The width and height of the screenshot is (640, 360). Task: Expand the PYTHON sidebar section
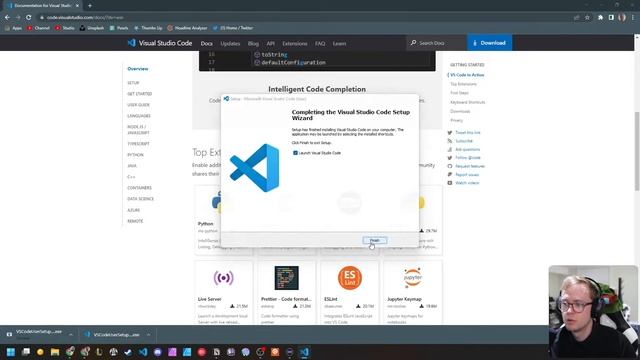point(135,155)
